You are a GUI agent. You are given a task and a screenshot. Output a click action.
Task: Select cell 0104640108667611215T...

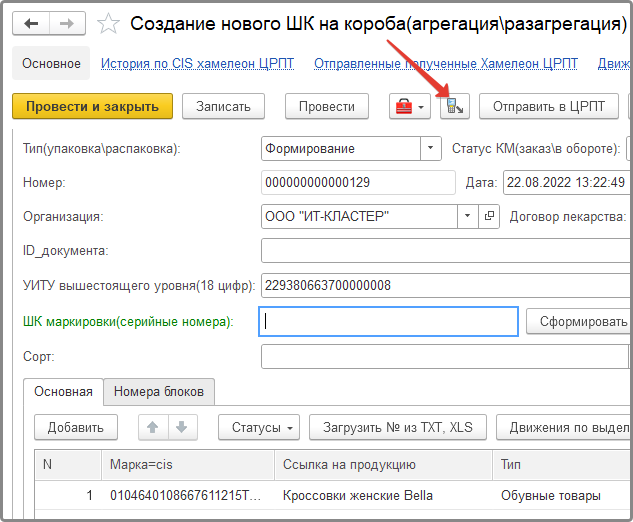tap(188, 495)
